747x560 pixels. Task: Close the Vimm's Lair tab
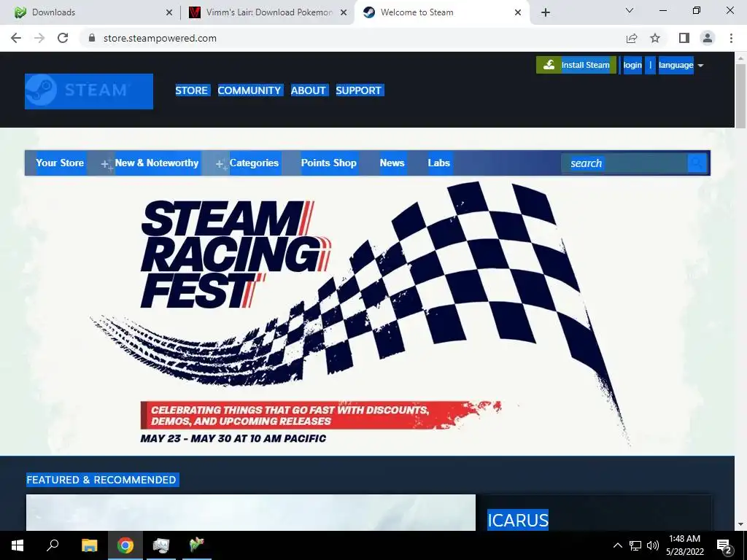(344, 12)
